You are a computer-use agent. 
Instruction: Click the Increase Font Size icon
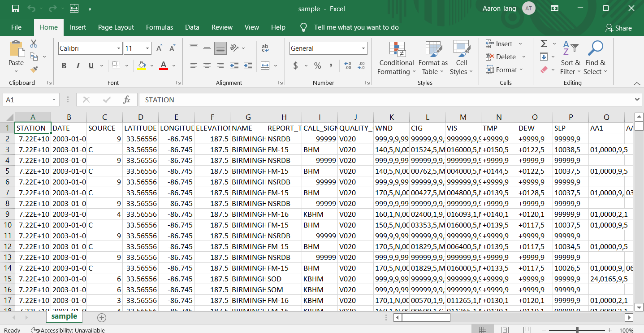point(159,48)
